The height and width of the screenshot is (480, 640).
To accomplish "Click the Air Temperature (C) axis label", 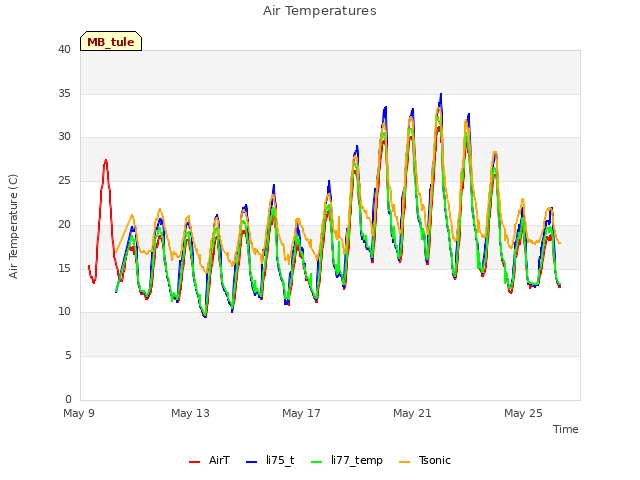I will [x=13, y=226].
